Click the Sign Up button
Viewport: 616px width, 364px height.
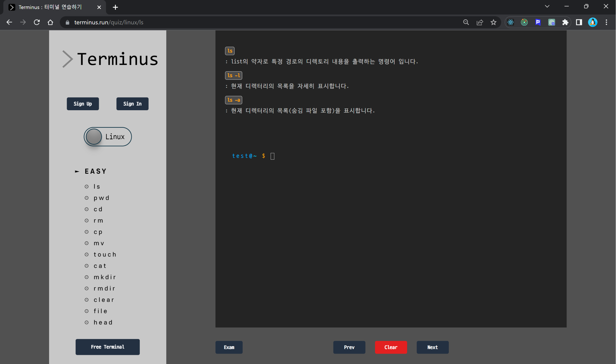(83, 104)
